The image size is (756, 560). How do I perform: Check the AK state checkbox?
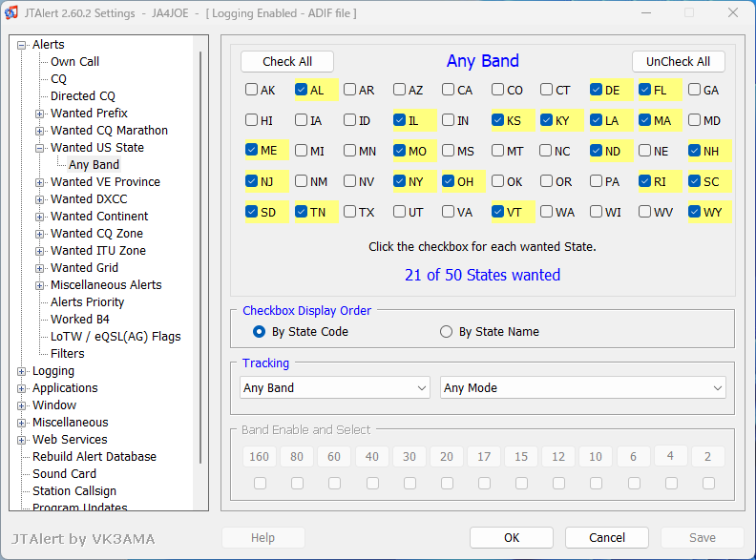(251, 90)
